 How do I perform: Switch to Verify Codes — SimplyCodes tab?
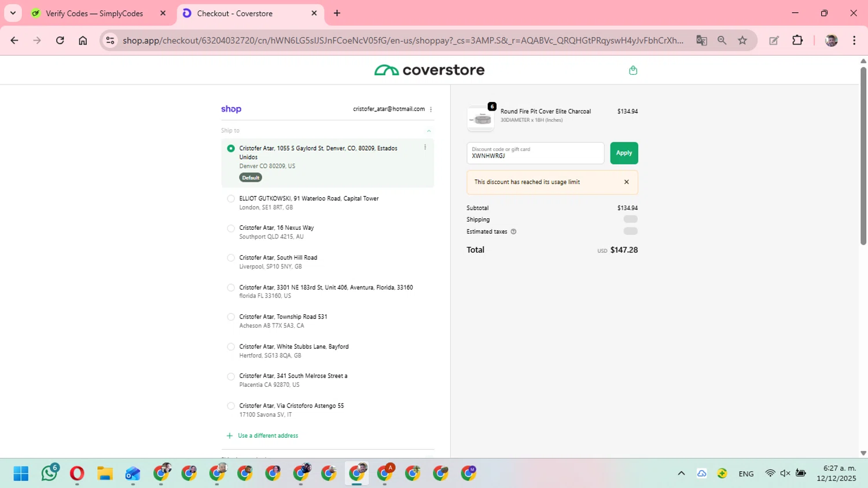click(100, 13)
